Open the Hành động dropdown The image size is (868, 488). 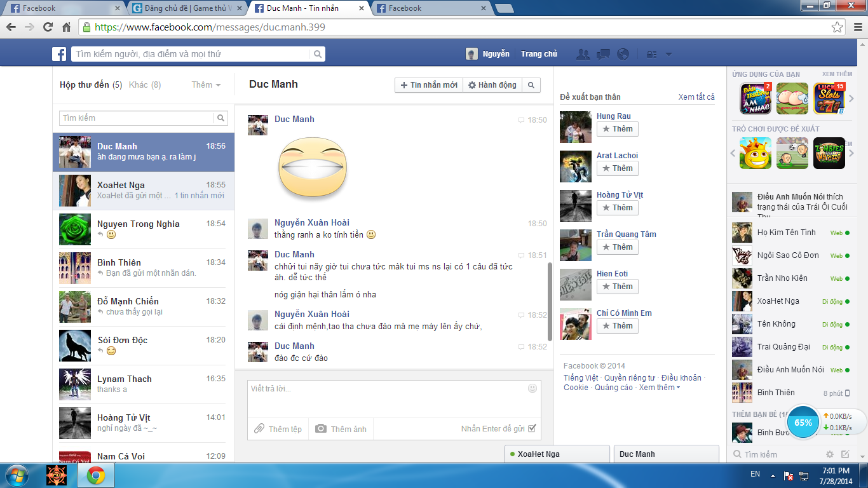[x=492, y=85]
